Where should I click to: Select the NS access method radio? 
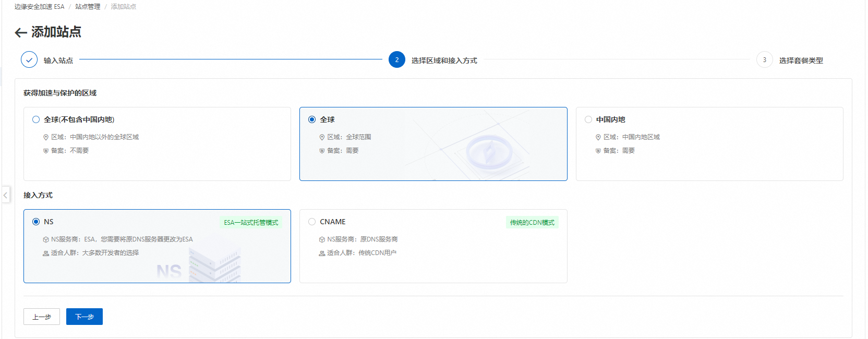[x=36, y=222]
